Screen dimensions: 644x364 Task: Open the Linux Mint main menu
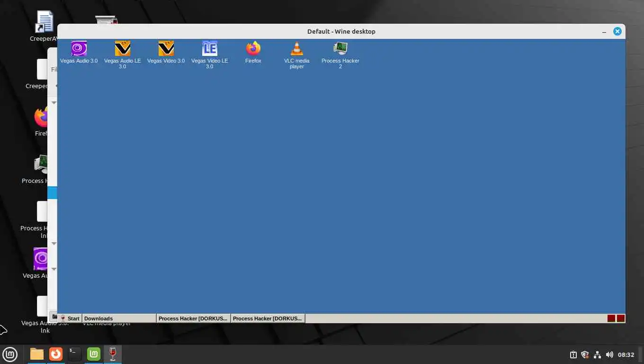[x=10, y=354]
